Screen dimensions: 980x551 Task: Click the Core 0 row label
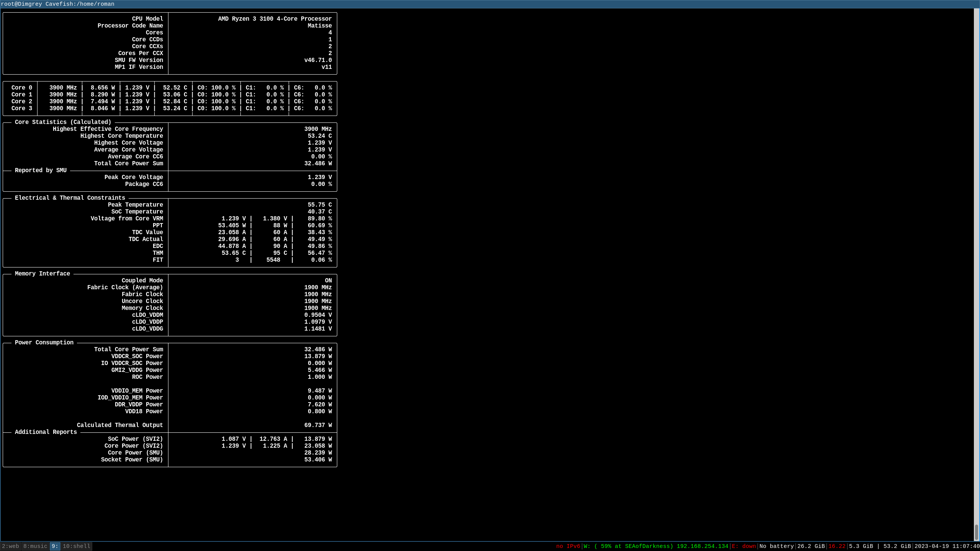click(21, 88)
